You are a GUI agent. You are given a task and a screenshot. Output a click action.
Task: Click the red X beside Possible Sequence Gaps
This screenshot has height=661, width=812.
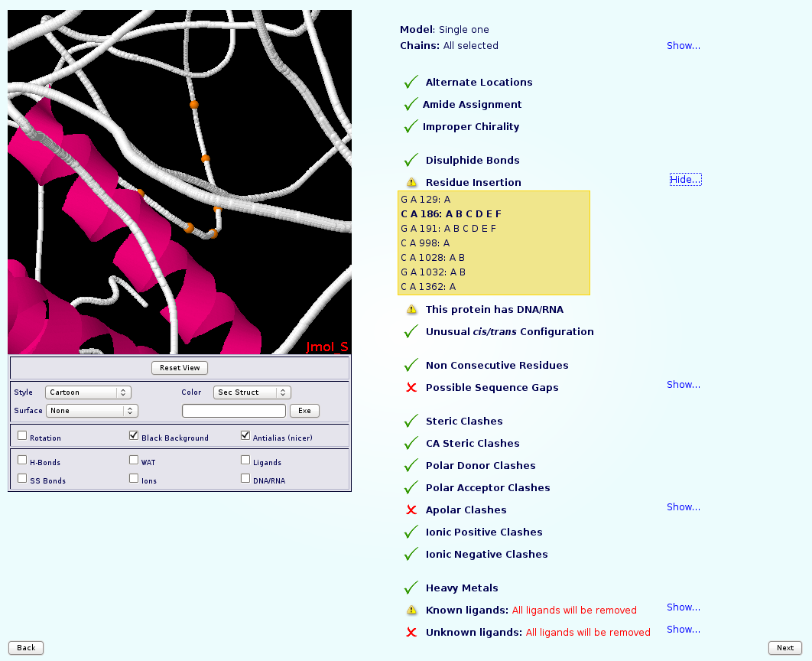point(411,388)
